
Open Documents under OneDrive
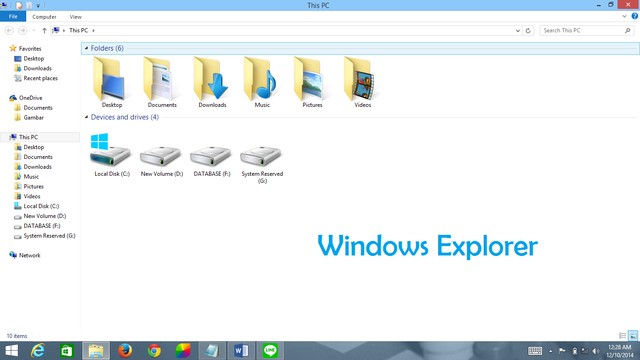(38, 108)
